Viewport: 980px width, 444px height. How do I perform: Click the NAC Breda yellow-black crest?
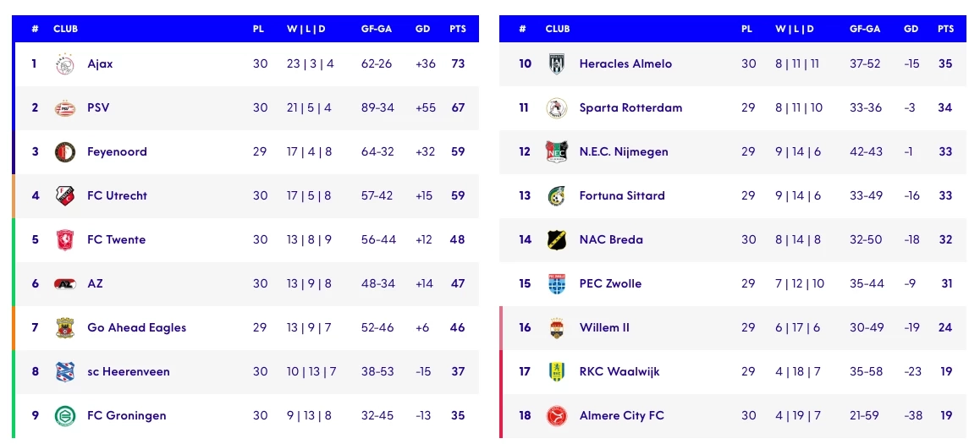[x=556, y=240]
